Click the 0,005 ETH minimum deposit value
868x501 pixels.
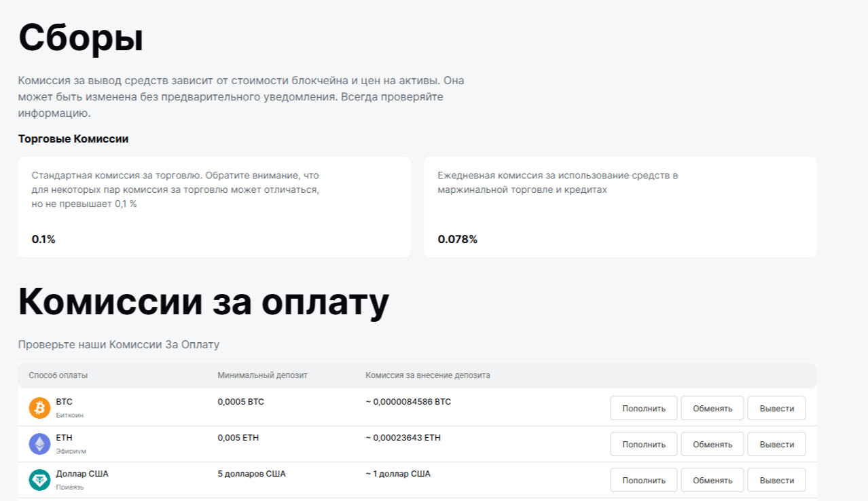tap(238, 438)
